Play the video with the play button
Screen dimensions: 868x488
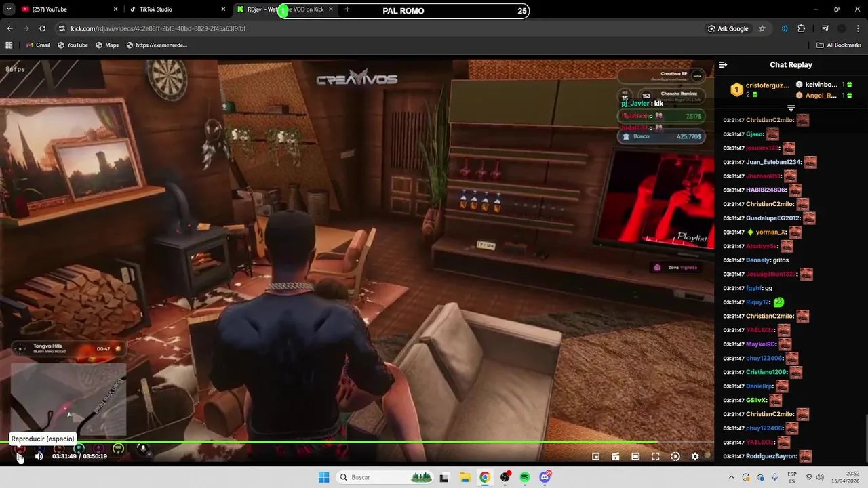(x=20, y=456)
